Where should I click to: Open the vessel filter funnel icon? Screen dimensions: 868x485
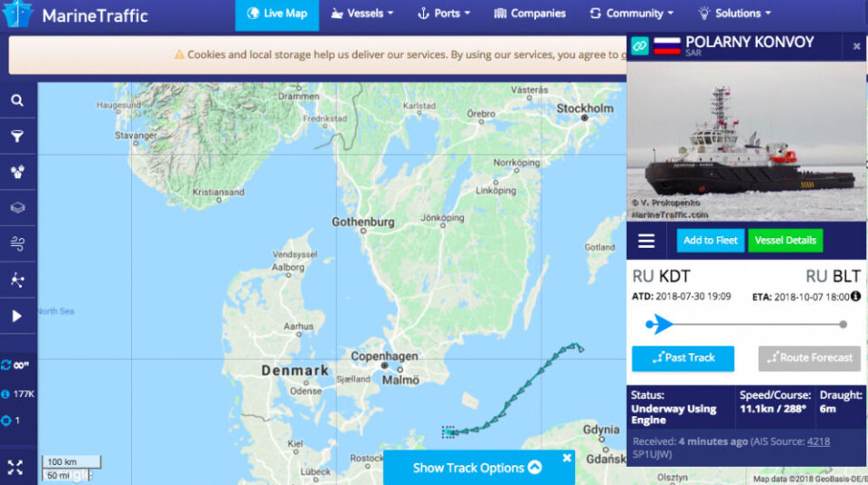[17, 137]
